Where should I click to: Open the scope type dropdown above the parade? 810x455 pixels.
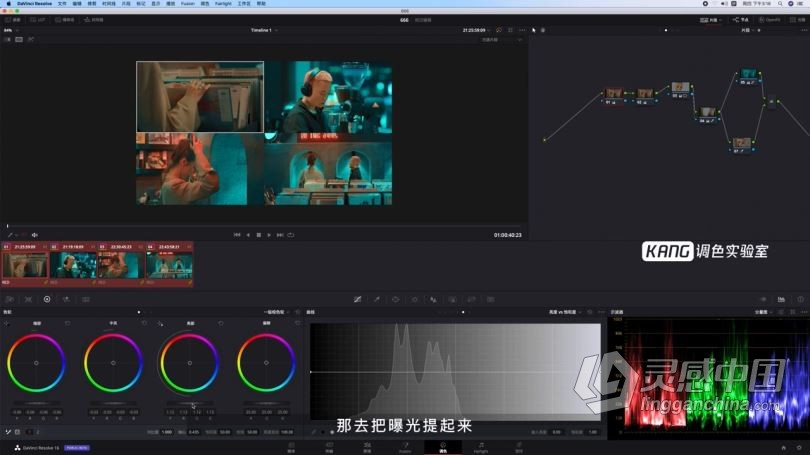tap(762, 312)
